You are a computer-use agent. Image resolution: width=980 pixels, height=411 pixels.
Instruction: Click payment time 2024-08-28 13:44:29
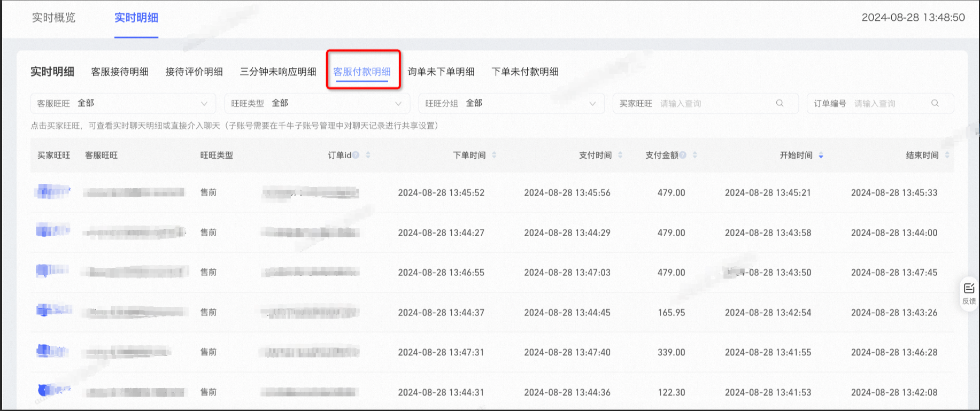pos(567,232)
